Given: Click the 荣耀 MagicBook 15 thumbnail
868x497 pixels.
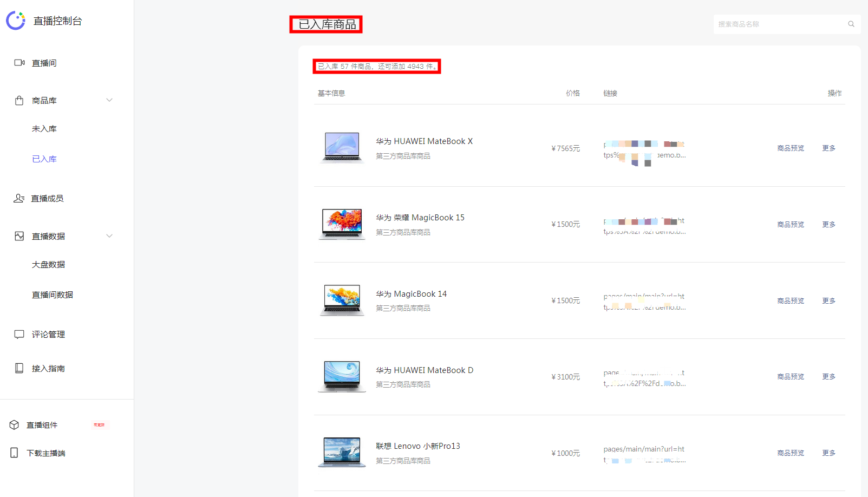Looking at the screenshot, I should (x=342, y=224).
